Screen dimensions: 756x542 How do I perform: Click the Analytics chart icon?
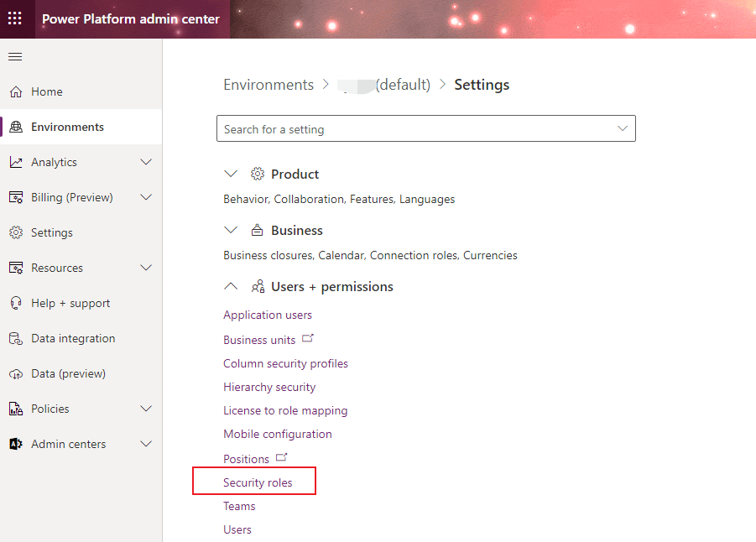[16, 162]
